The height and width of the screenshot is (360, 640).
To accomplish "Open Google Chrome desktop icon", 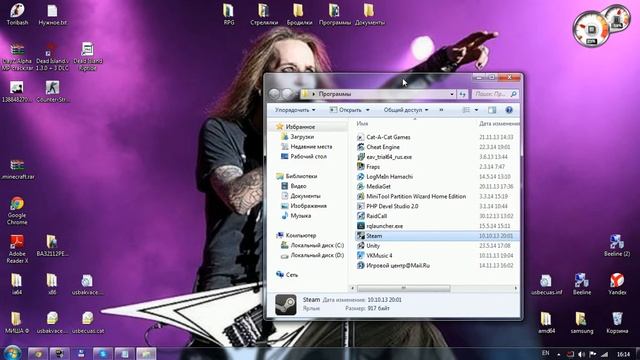I will coord(17,211).
